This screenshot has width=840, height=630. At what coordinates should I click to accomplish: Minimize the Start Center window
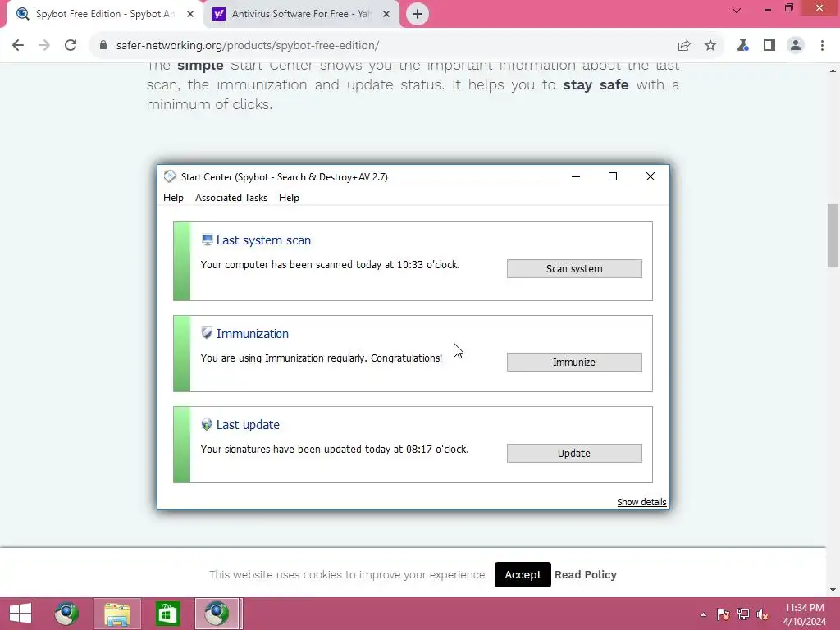point(576,176)
